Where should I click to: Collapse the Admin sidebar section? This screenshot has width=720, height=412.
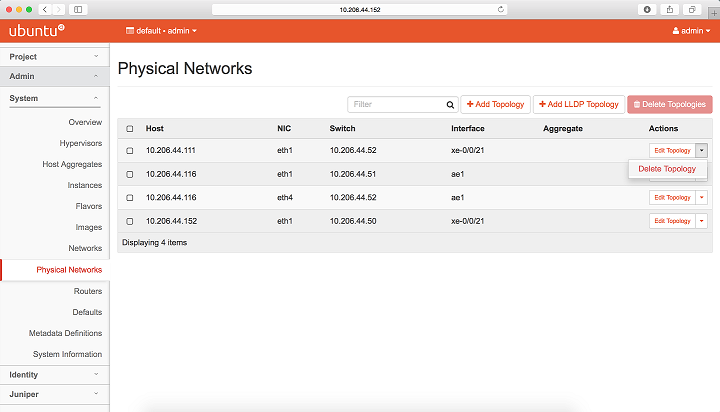point(55,76)
